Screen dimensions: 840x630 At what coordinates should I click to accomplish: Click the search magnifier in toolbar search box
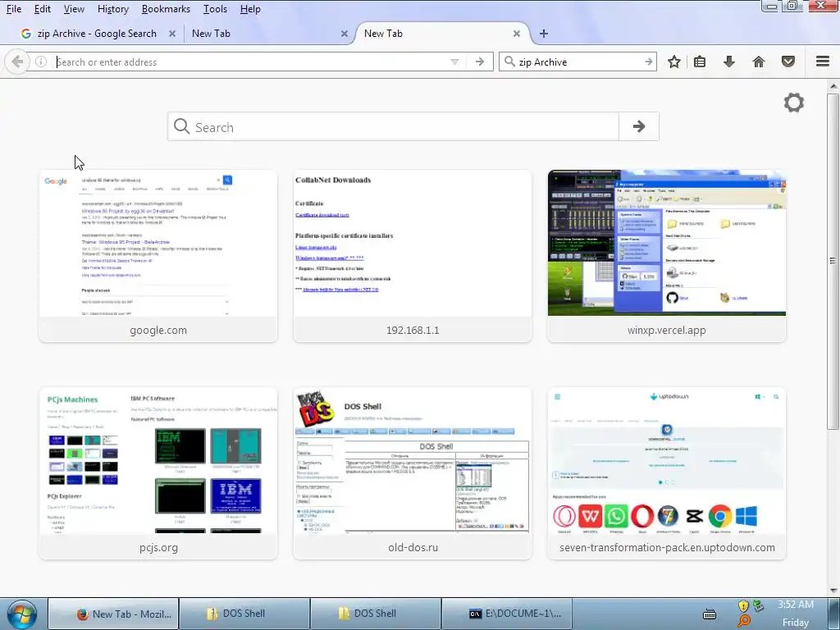(509, 62)
